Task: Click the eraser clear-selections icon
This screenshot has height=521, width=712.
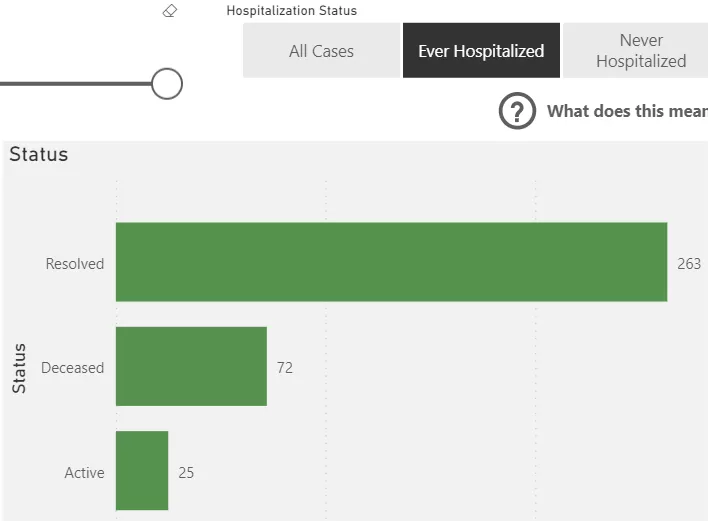Action: pos(170,10)
